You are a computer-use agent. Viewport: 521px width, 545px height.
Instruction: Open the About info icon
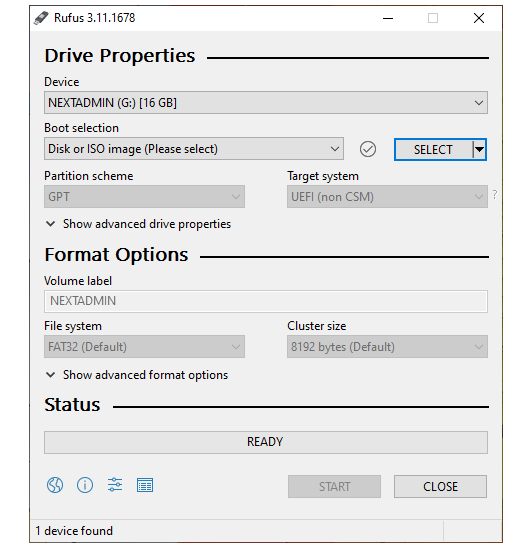tap(85, 485)
